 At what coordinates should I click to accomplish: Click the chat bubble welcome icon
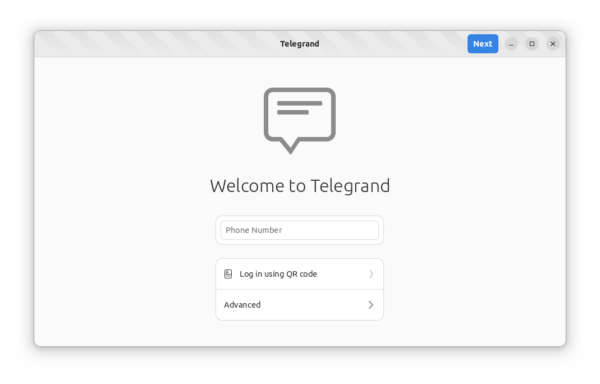tap(300, 120)
